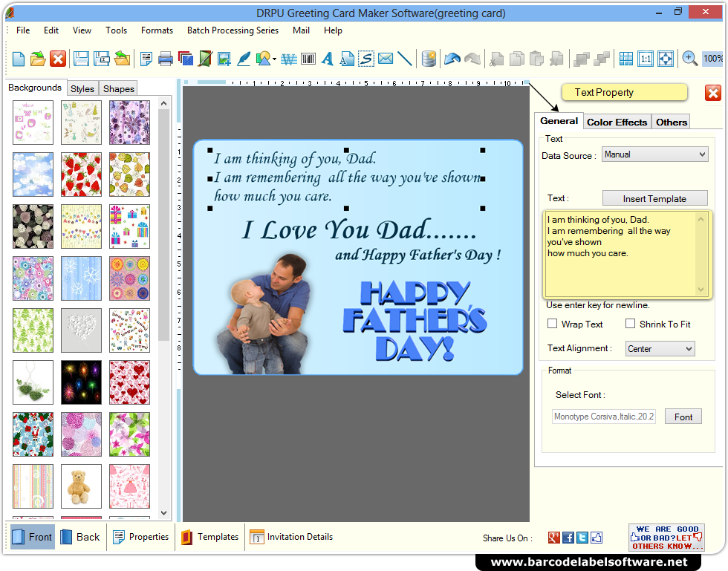Switch to Front side of card
The image size is (728, 571).
pyautogui.click(x=31, y=537)
